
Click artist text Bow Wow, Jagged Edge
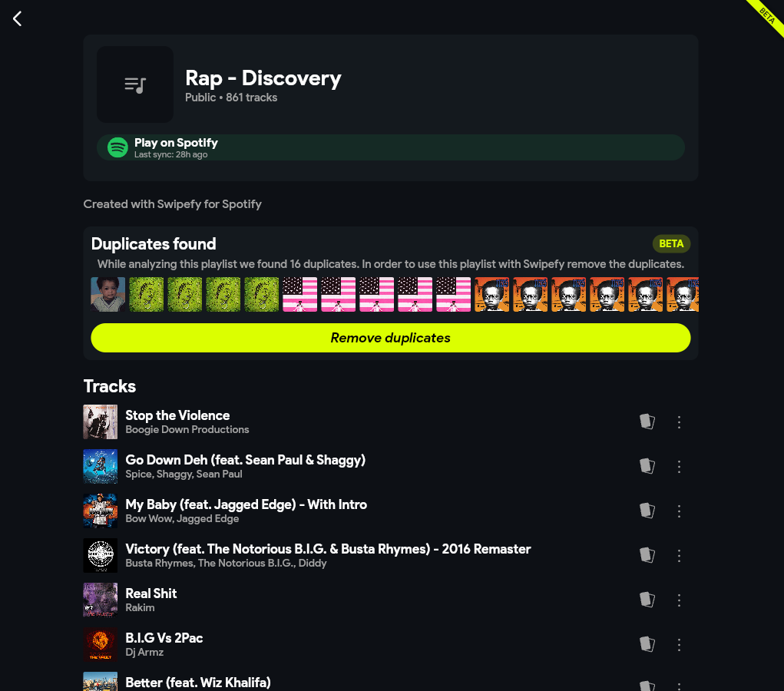point(182,518)
